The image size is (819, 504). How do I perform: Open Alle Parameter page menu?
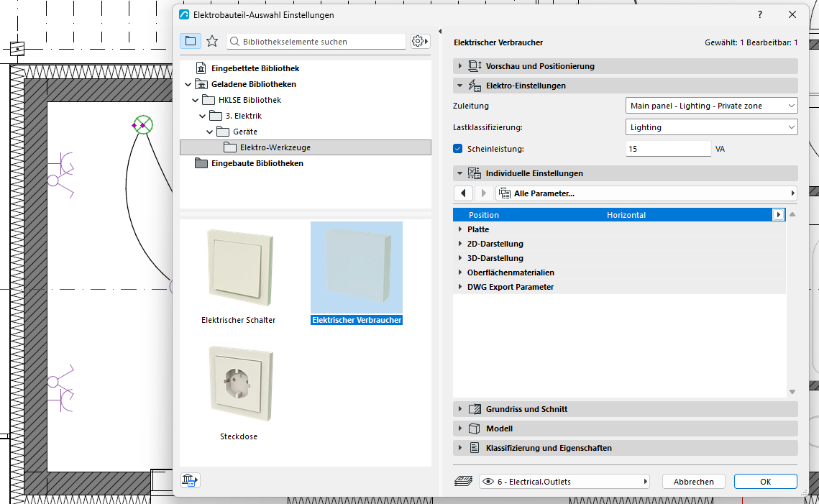[646, 193]
